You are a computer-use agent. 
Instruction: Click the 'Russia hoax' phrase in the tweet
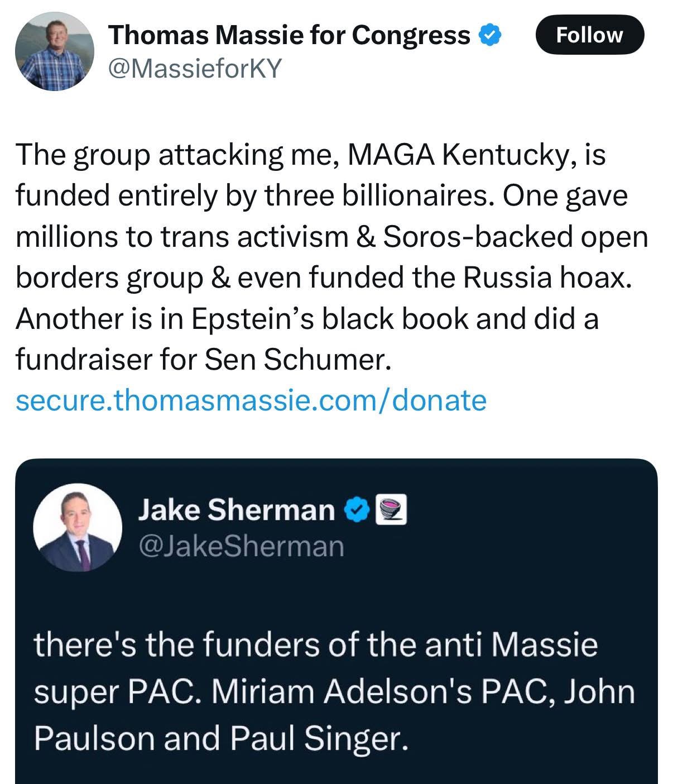click(544, 278)
